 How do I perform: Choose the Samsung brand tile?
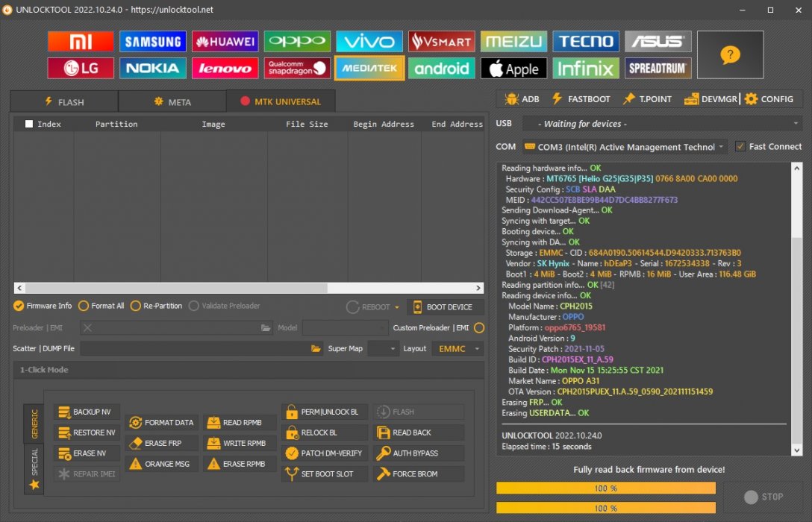(153, 42)
